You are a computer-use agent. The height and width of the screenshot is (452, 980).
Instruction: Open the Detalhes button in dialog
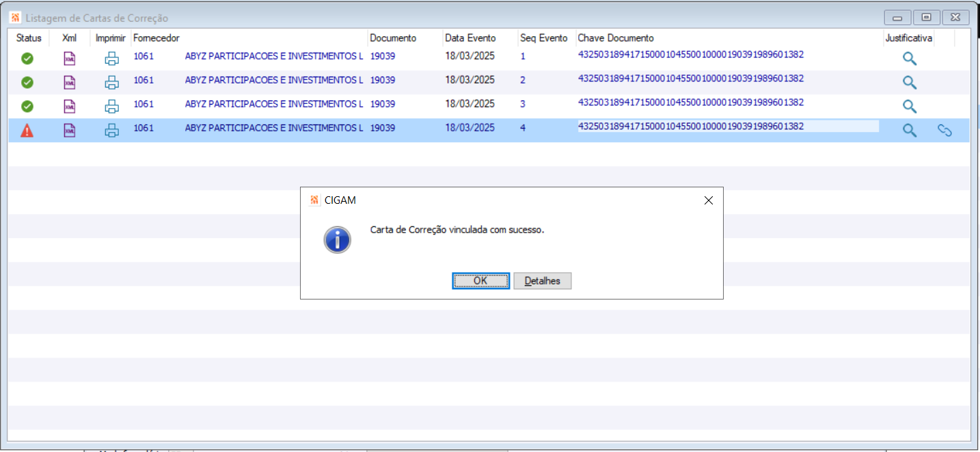(542, 281)
